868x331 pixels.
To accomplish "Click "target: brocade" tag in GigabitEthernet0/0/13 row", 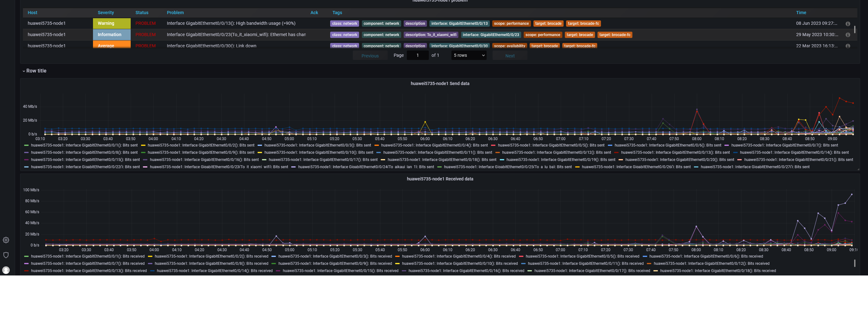I will [x=548, y=24].
